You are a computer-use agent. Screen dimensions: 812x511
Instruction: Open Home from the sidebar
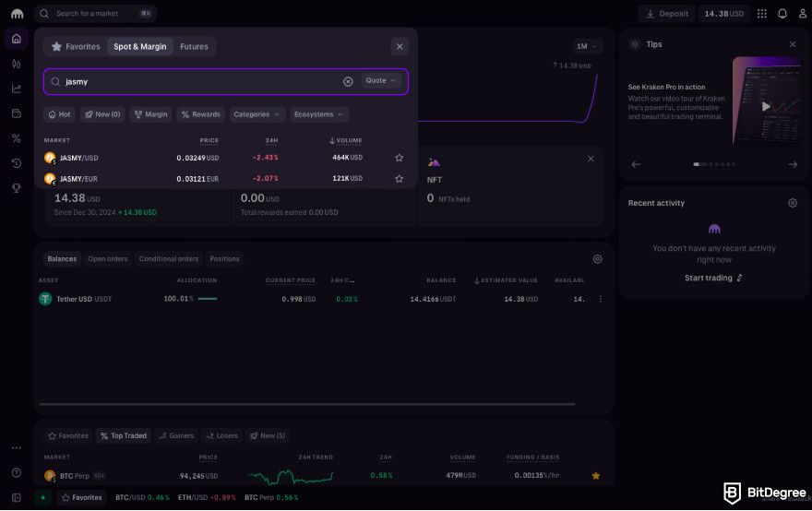tap(17, 39)
